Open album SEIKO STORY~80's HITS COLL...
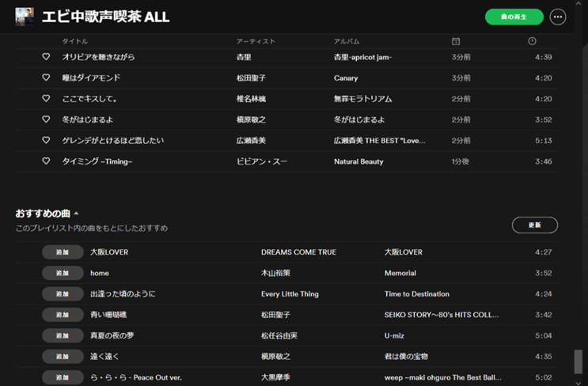Image resolution: width=588 pixels, height=386 pixels. click(x=442, y=315)
